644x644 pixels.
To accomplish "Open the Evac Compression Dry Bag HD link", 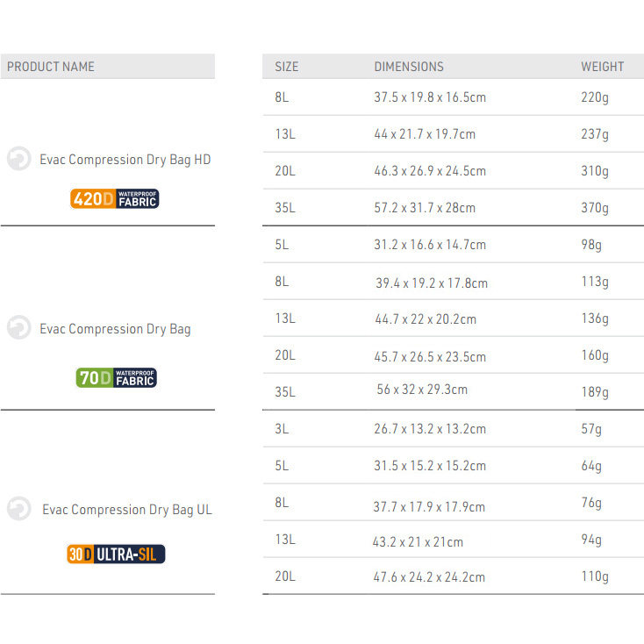I will tap(125, 160).
